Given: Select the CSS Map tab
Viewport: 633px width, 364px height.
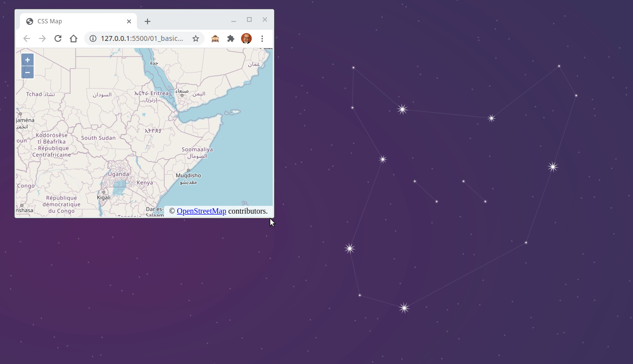Looking at the screenshot, I should click(73, 21).
